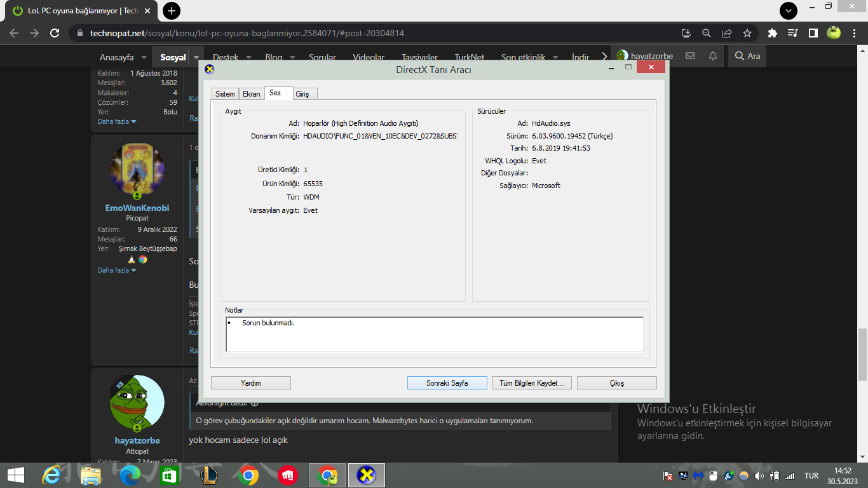Click hayatzorbe account in the navigation bar
868x488 pixels.
pyautogui.click(x=644, y=56)
